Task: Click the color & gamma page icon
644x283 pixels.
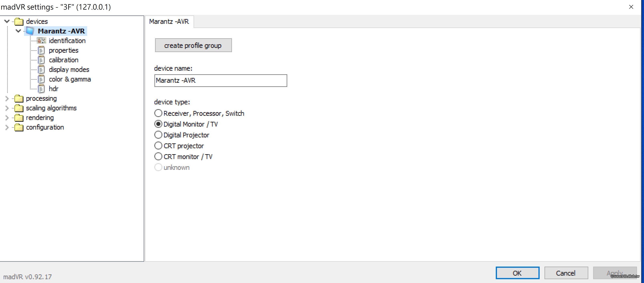Action: point(41,79)
